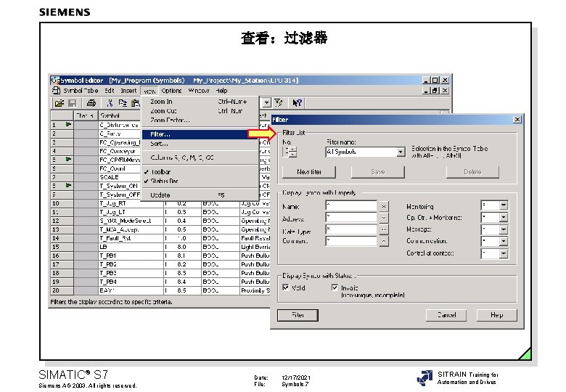Image resolution: width=566 pixels, height=392 pixels.
Task: Open the Options menu
Action: click(x=171, y=91)
